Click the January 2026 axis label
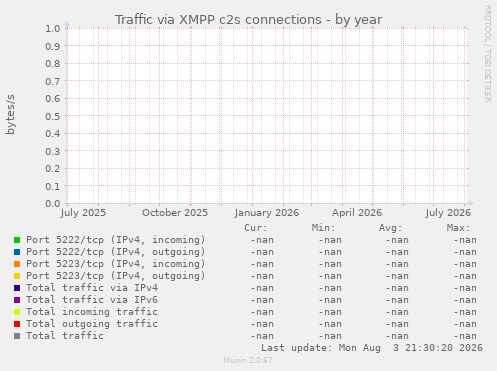Image resolution: width=497 pixels, height=371 pixels. [x=267, y=213]
